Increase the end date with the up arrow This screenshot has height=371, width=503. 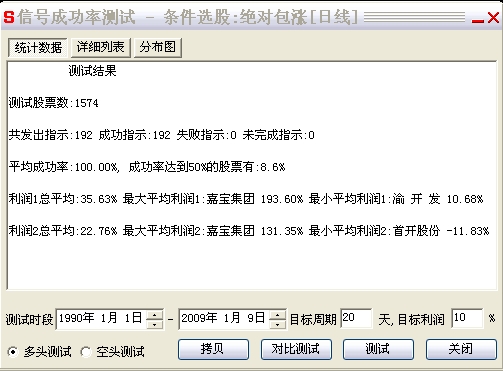277,315
